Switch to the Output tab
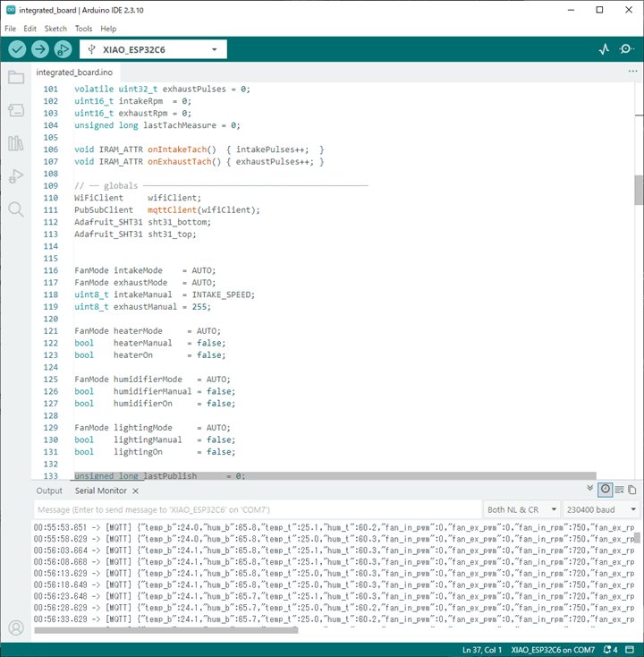The height and width of the screenshot is (657, 644). click(49, 491)
